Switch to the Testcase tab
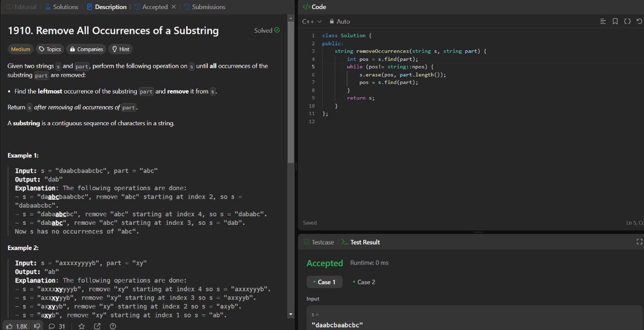644x330 pixels. coord(318,243)
